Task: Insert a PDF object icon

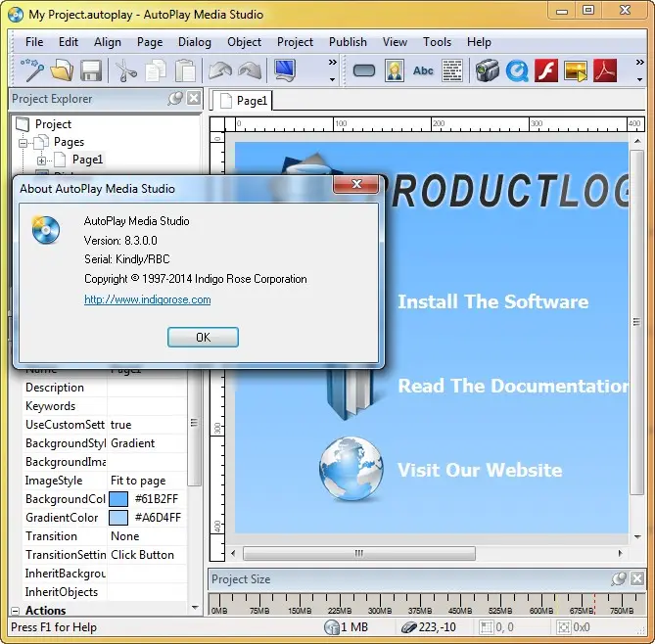Action: (605, 70)
